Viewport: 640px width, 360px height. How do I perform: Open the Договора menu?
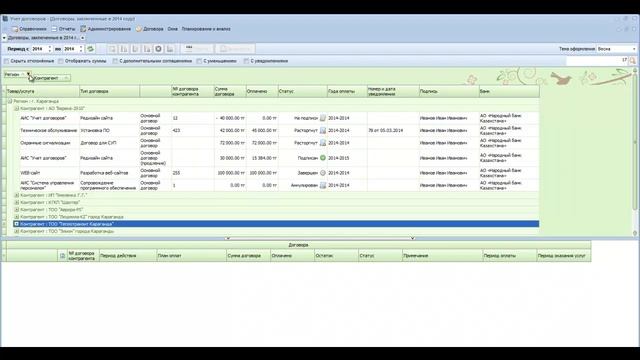(150, 29)
